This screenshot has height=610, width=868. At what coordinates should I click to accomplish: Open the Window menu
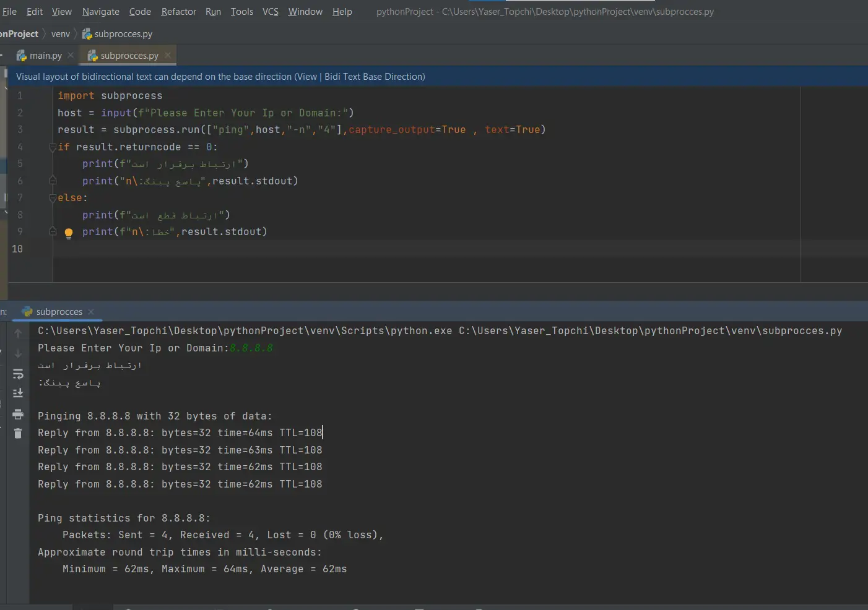pos(305,12)
